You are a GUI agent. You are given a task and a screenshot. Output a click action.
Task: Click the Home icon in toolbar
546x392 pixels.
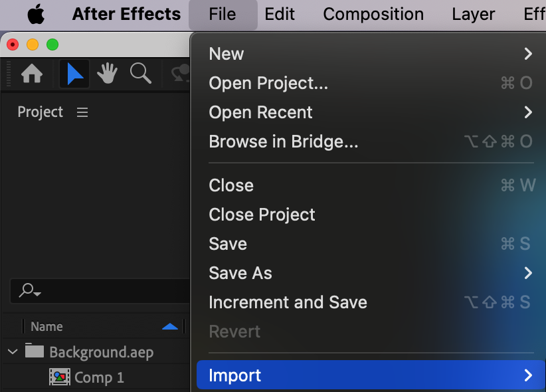(32, 74)
